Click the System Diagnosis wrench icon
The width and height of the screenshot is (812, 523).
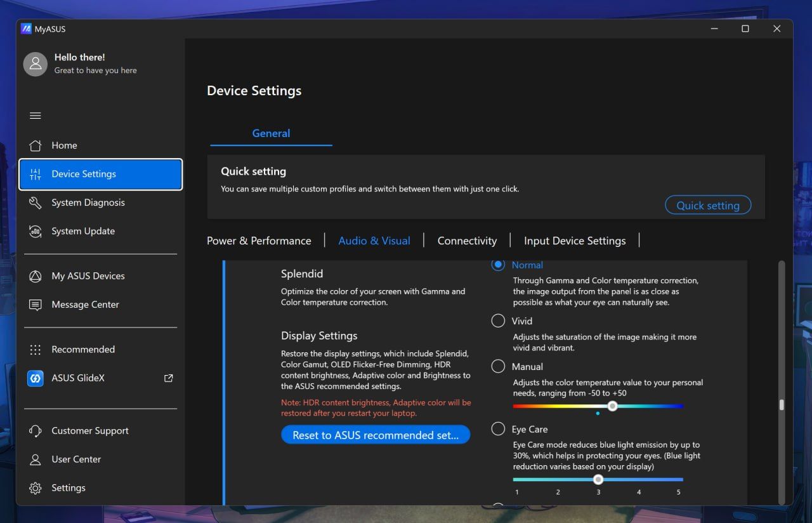[x=36, y=202]
